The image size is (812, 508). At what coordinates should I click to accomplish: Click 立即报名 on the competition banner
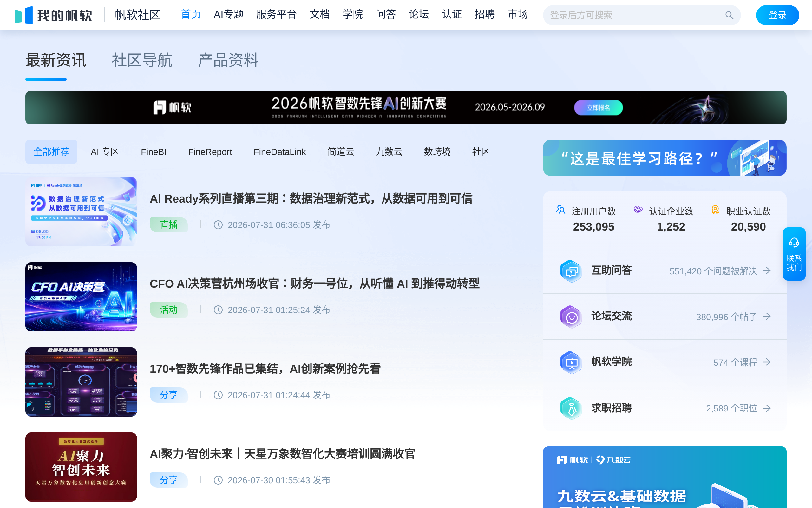point(598,108)
